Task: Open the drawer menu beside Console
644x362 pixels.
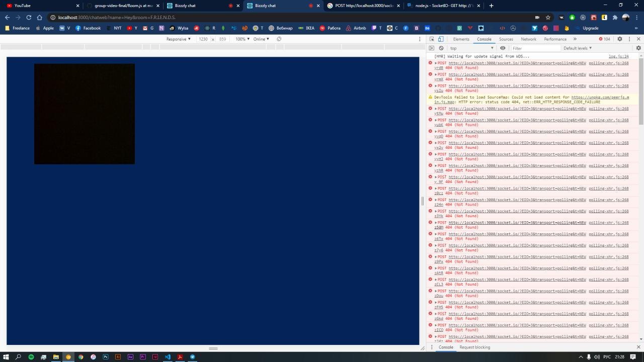Action: pyautogui.click(x=432, y=347)
